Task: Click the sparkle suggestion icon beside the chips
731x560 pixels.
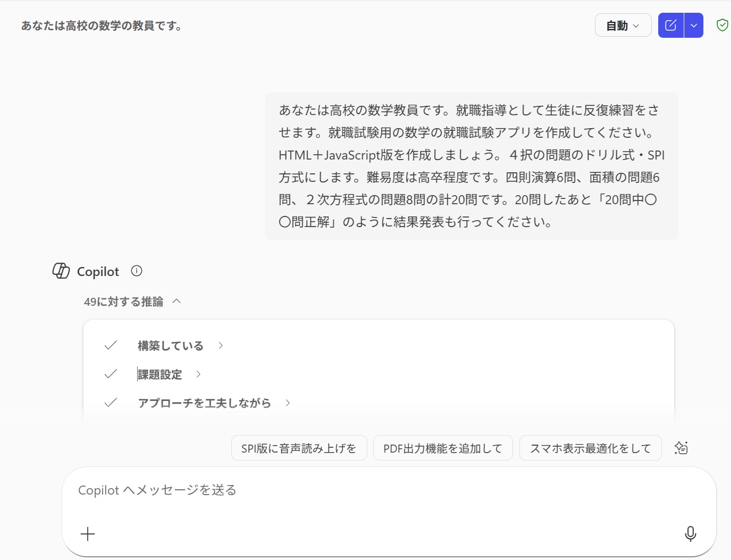Action: point(681,448)
